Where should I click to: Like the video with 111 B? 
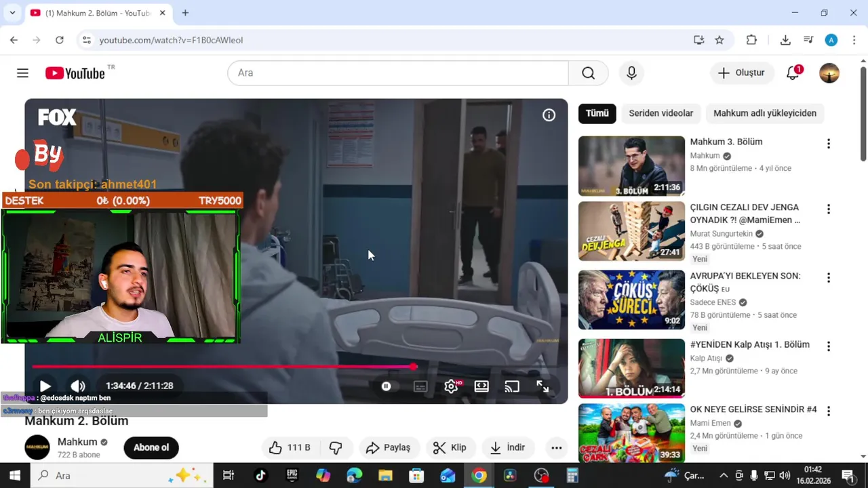pos(290,447)
